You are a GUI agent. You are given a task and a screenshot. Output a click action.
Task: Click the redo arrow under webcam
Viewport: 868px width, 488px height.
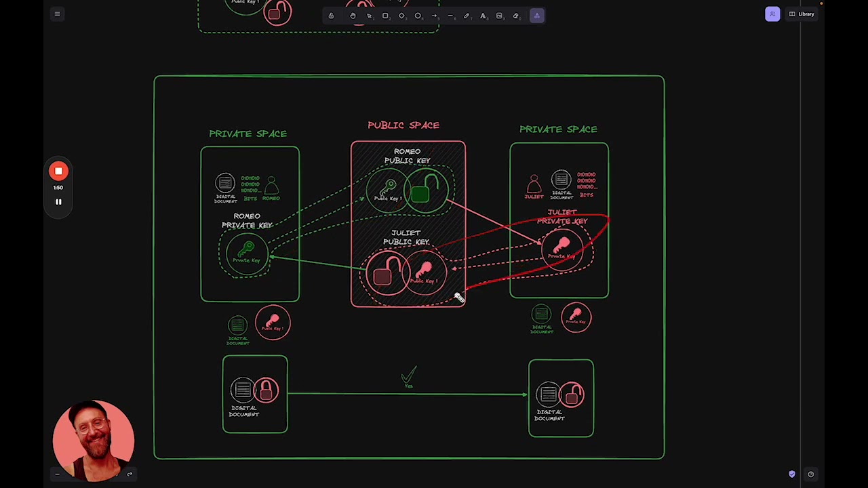tap(130, 474)
